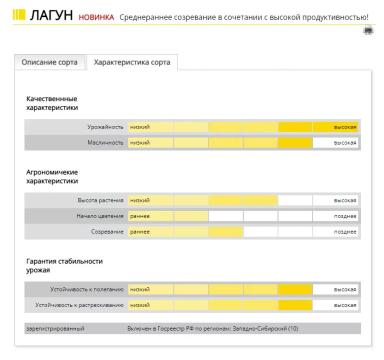Click the Включен в Госреестр РФ text
This screenshot has width=384, height=360.
coord(213,329)
